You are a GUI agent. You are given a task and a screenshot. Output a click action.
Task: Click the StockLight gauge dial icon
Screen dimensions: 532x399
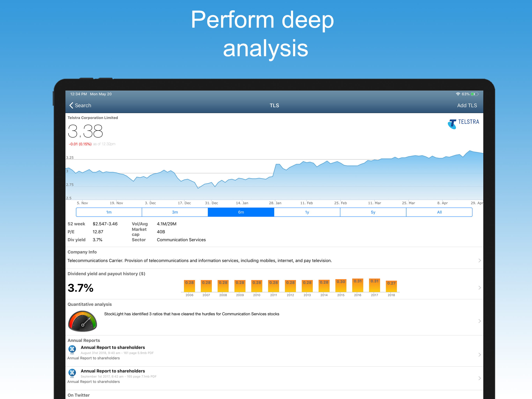83,321
